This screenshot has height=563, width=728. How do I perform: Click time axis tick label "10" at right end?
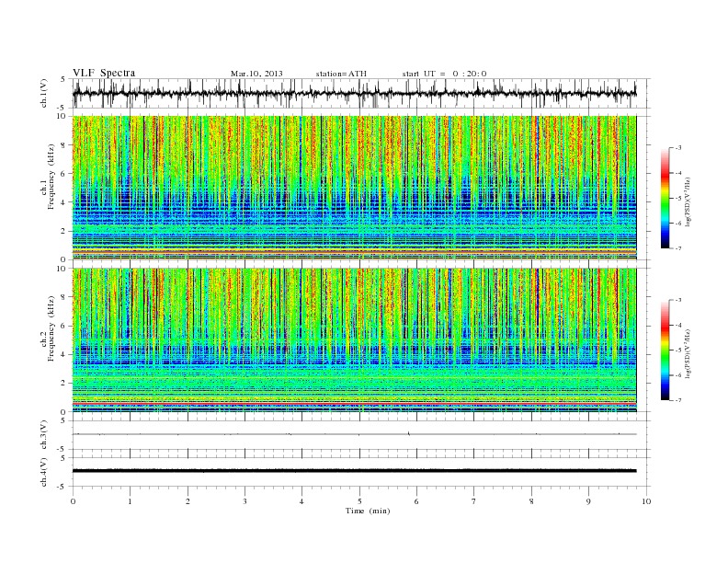[646, 501]
